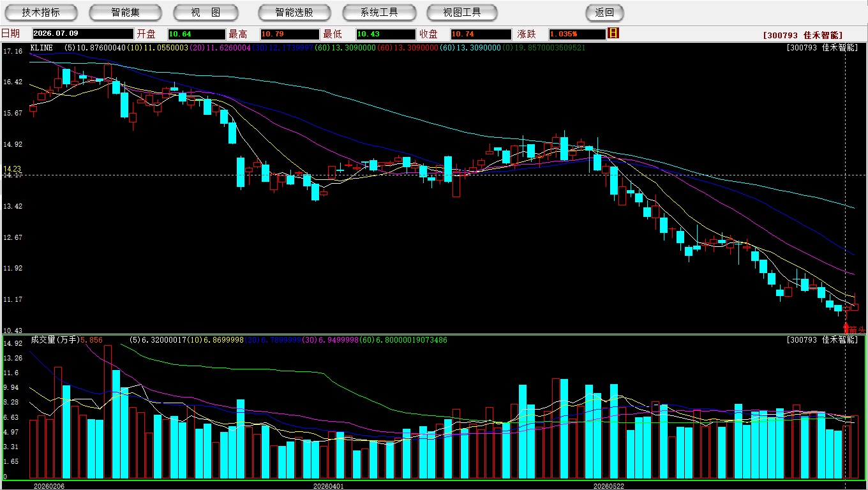Open the 智能选股 stock screener button
Screen dimensions: 868x490
click(x=294, y=12)
